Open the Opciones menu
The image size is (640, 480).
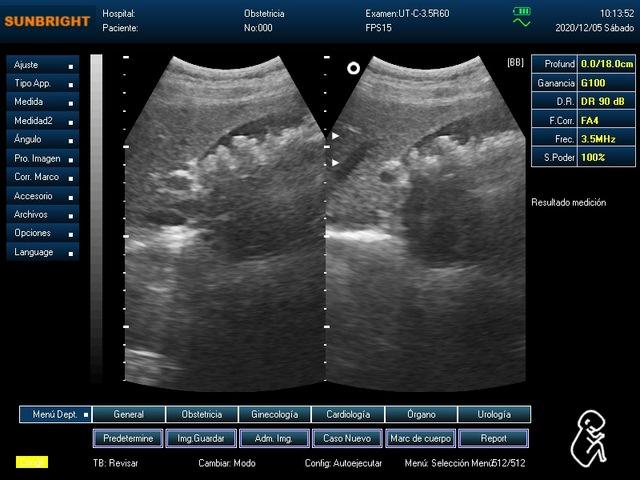[43, 233]
